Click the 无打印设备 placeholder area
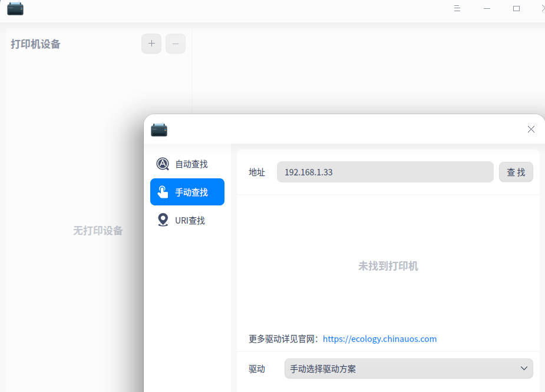 (x=97, y=231)
